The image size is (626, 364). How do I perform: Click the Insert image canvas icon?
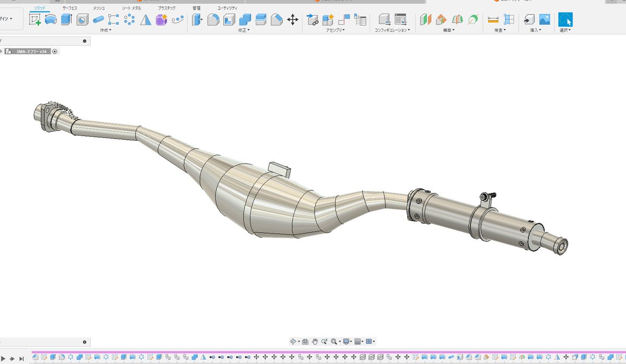click(545, 20)
